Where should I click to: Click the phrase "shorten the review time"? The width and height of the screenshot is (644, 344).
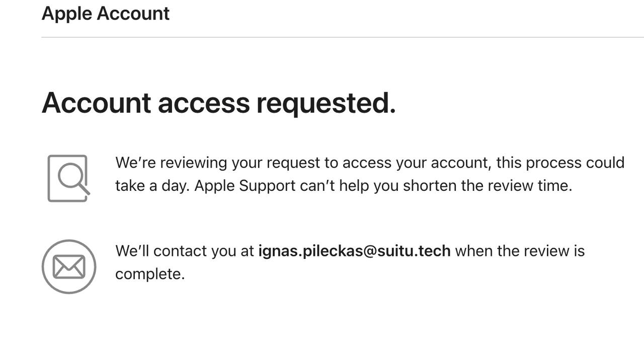click(x=488, y=186)
